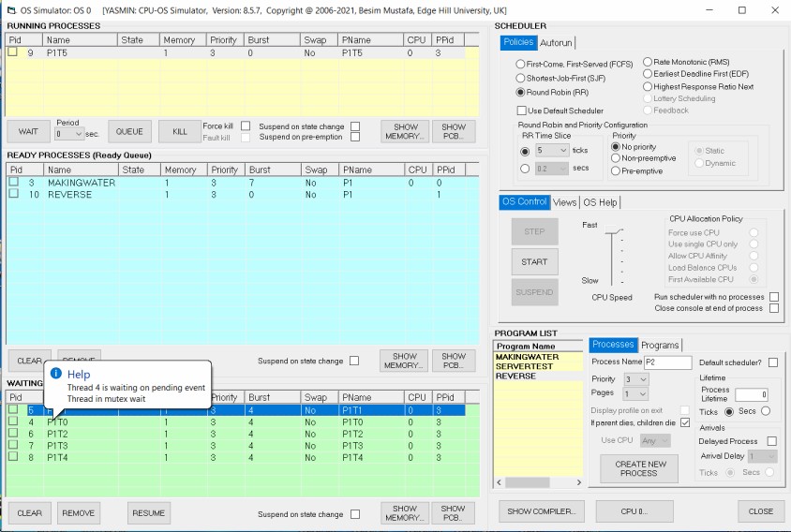
Task: Click the OS Simulator title bar app icon
Action: (11, 10)
